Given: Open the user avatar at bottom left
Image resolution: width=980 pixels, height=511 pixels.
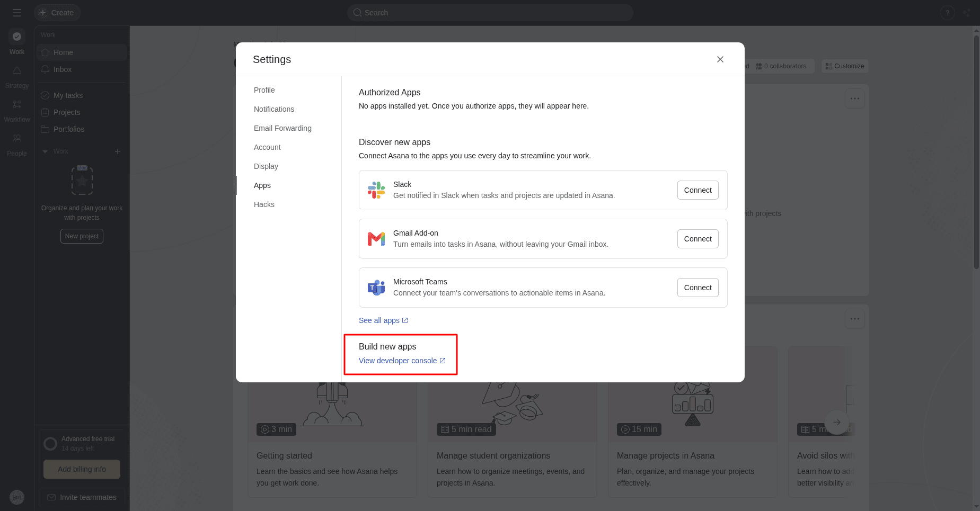Looking at the screenshot, I should 17,497.
